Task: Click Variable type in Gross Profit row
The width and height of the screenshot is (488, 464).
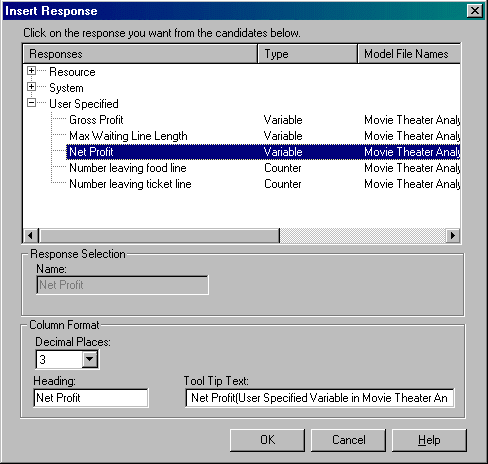Action: (x=283, y=120)
